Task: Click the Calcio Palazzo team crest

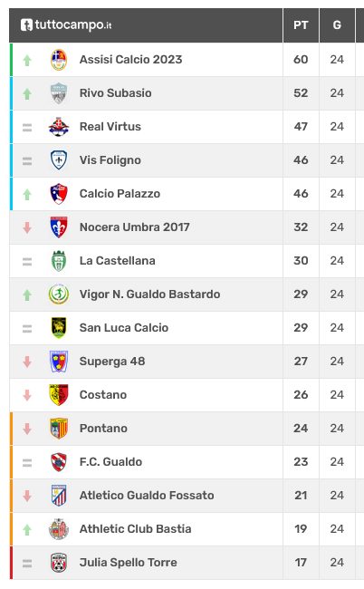Action: tap(59, 193)
